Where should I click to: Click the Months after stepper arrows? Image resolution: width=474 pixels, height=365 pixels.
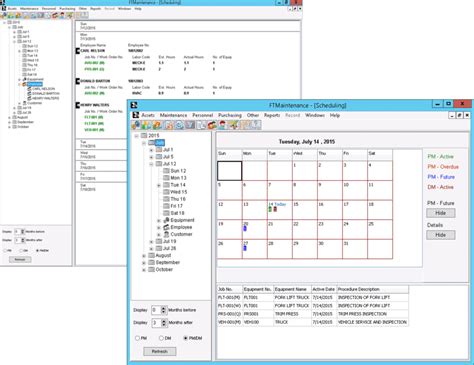[163, 323]
